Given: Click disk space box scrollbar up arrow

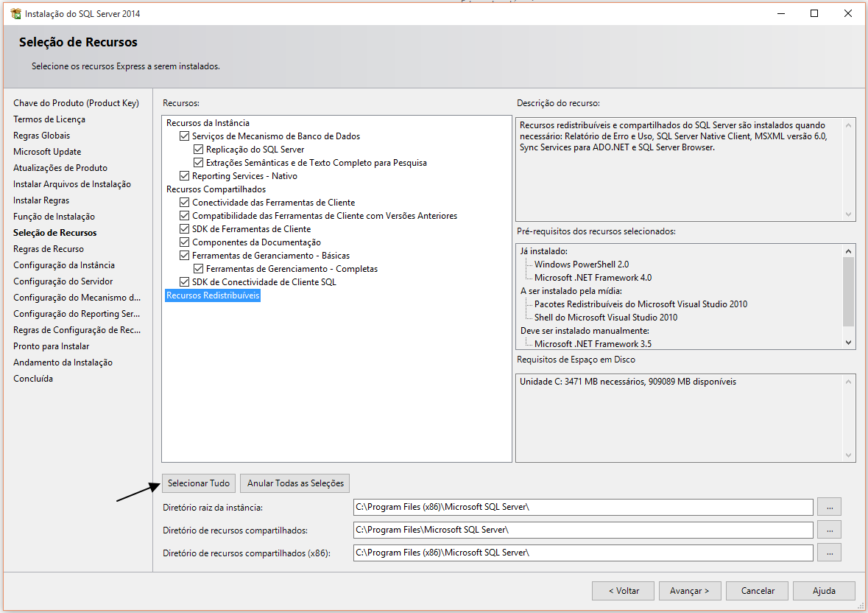Looking at the screenshot, I should pos(848,381).
